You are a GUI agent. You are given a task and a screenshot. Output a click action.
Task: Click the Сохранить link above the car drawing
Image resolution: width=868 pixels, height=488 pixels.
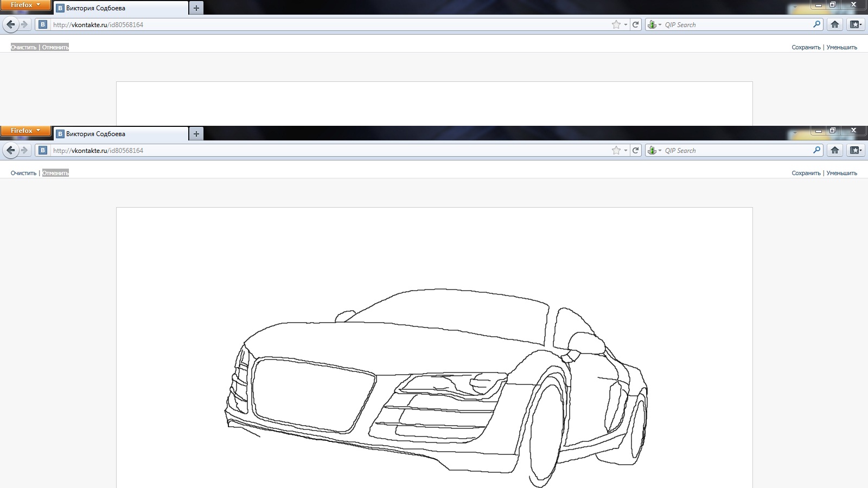pyautogui.click(x=806, y=173)
